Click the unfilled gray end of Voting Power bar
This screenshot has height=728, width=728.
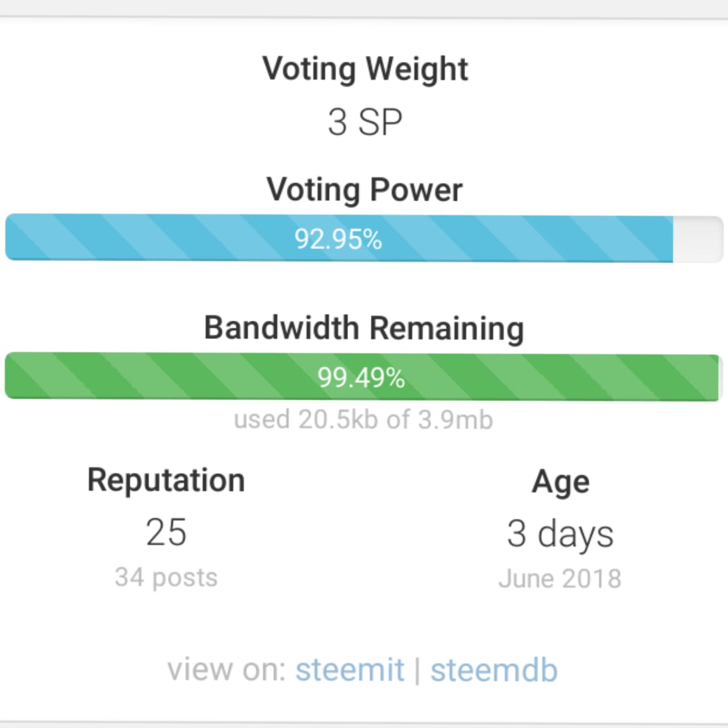click(x=698, y=239)
